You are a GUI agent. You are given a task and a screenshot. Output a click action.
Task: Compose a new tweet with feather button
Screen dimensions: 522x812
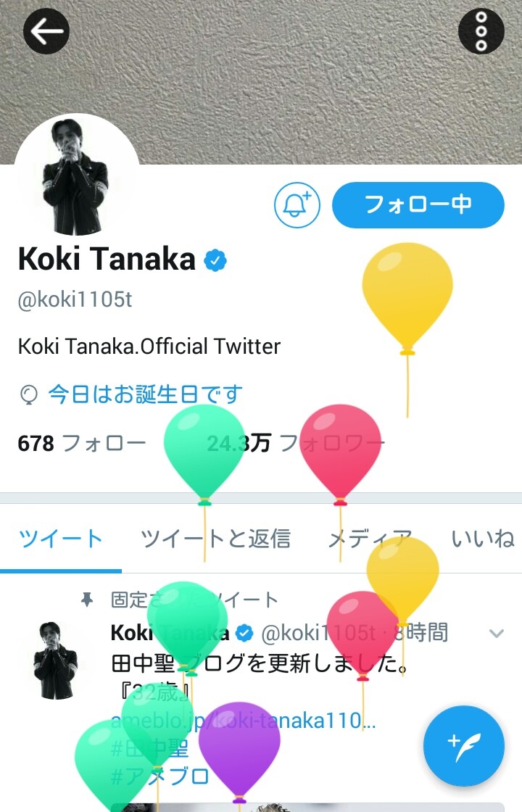click(463, 746)
